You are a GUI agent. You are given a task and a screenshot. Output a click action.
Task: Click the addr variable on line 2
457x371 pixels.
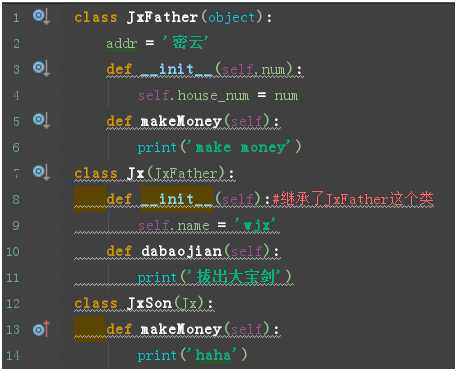(121, 43)
